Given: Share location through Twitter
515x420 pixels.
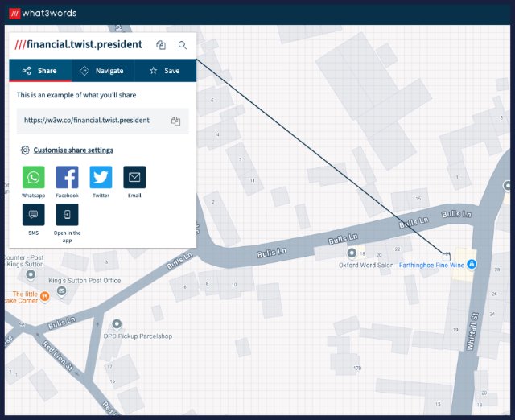Looking at the screenshot, I should pyautogui.click(x=101, y=177).
